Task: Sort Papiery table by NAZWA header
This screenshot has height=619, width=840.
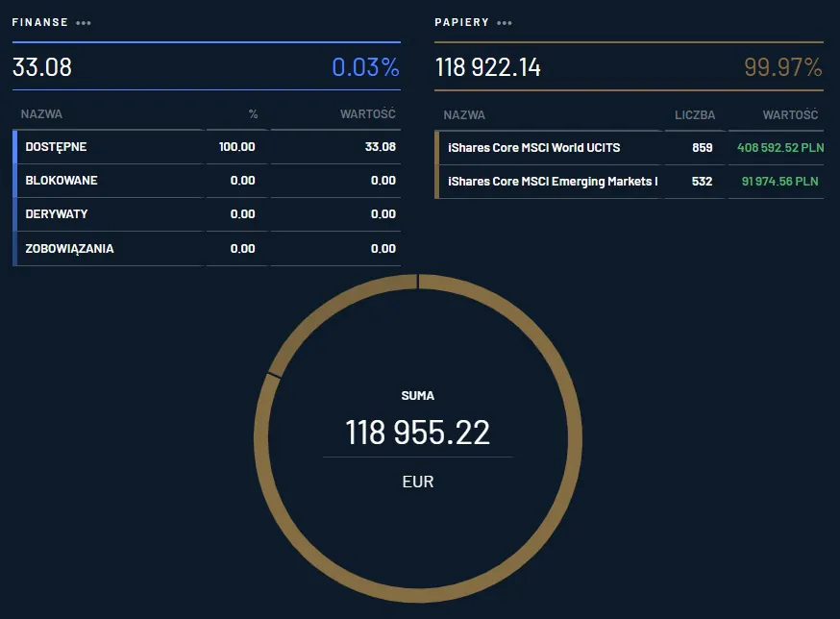Action: click(464, 115)
